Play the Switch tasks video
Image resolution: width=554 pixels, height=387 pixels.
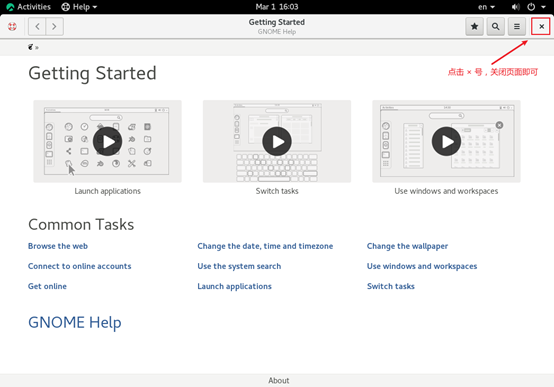[x=277, y=141]
